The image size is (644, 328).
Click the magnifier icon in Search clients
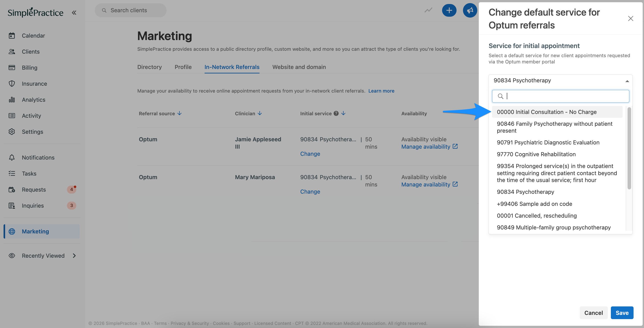[x=104, y=10]
